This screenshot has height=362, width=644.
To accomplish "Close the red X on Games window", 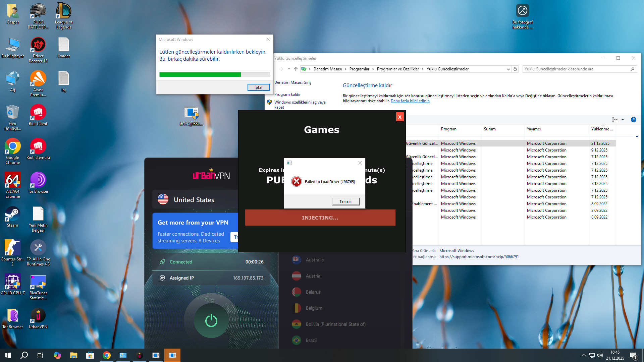I will tap(399, 117).
